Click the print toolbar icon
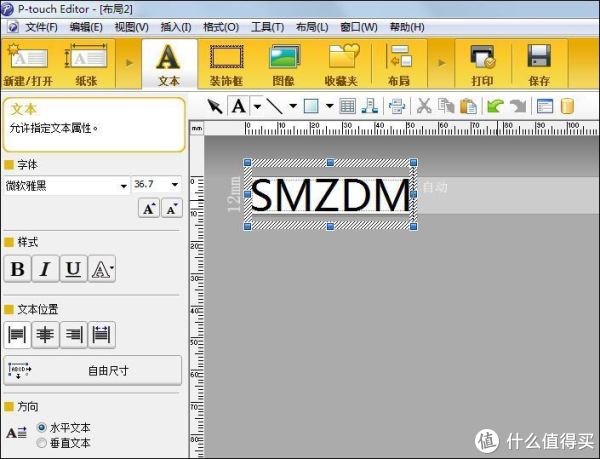This screenshot has width=600, height=459. 397,106
